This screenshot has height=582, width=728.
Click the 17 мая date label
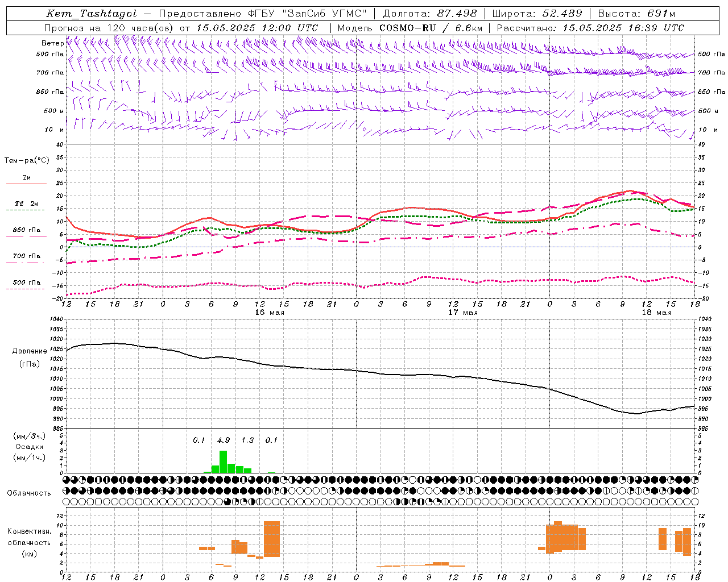coord(463,312)
